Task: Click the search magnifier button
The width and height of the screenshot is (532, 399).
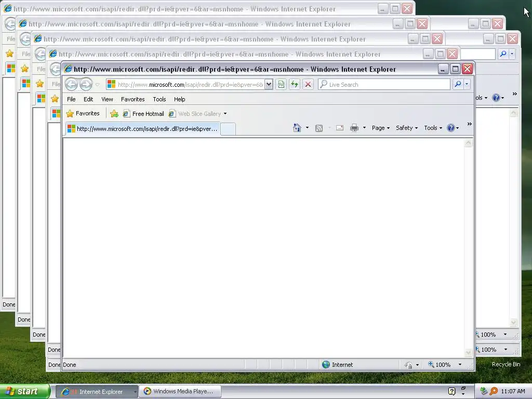Action: click(458, 84)
